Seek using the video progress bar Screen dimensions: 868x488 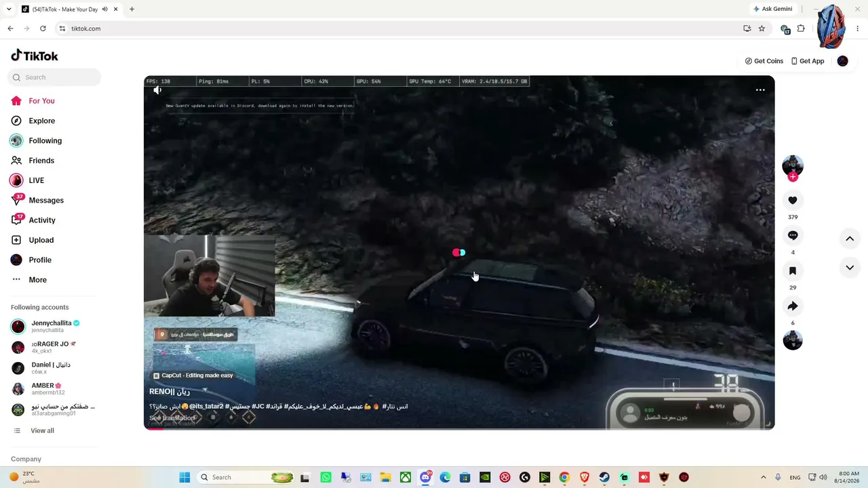(459, 428)
